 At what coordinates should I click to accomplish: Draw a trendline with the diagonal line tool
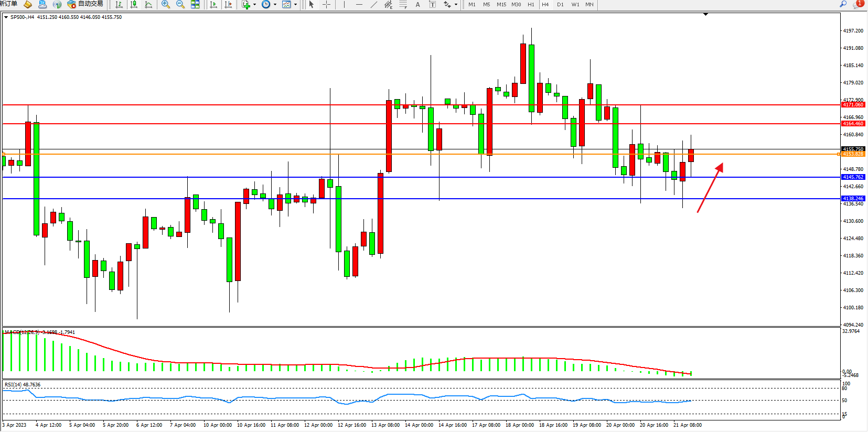373,5
